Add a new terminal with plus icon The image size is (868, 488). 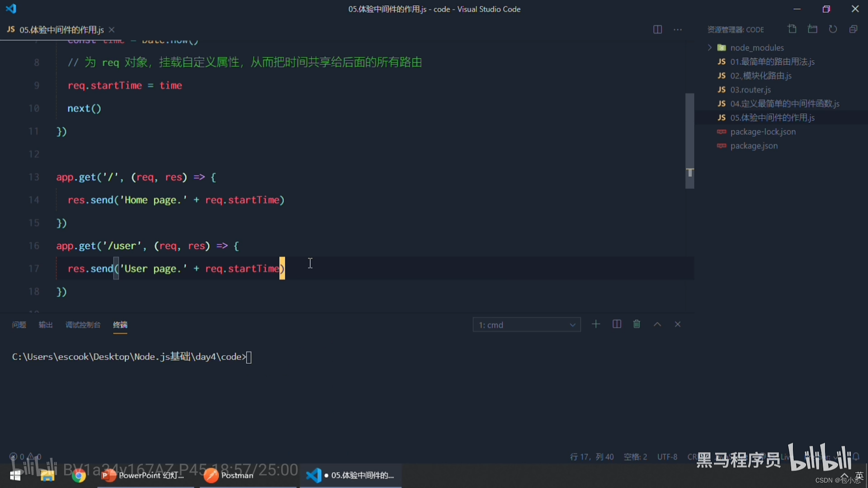(x=596, y=324)
